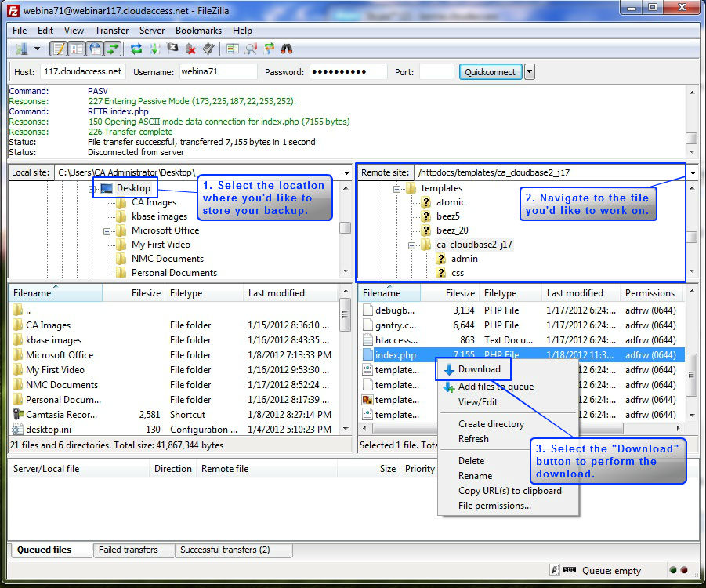Image resolution: width=706 pixels, height=588 pixels.
Task: Click the Host input field
Action: (83, 71)
